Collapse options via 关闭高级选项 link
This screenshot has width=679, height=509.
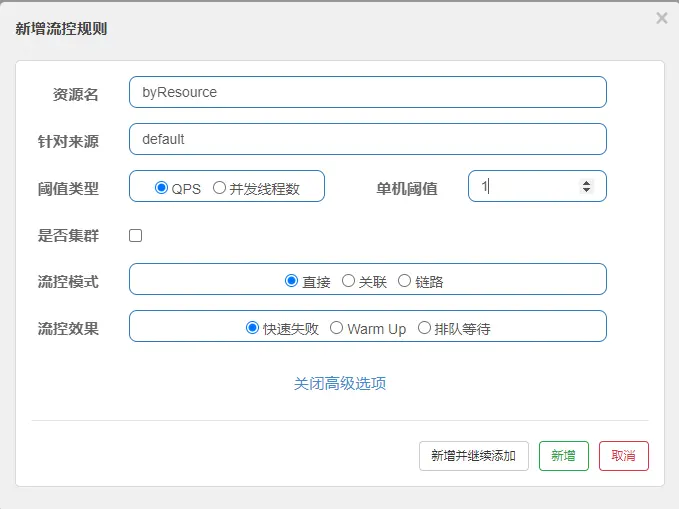pyautogui.click(x=340, y=383)
